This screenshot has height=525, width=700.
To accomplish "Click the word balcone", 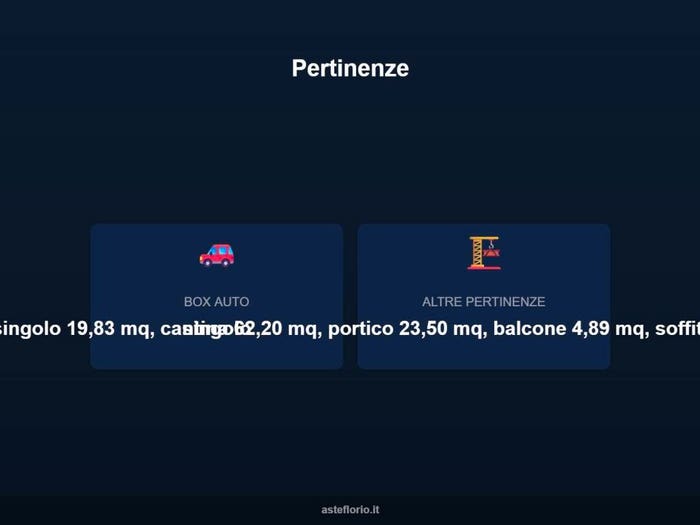I will tap(530, 329).
